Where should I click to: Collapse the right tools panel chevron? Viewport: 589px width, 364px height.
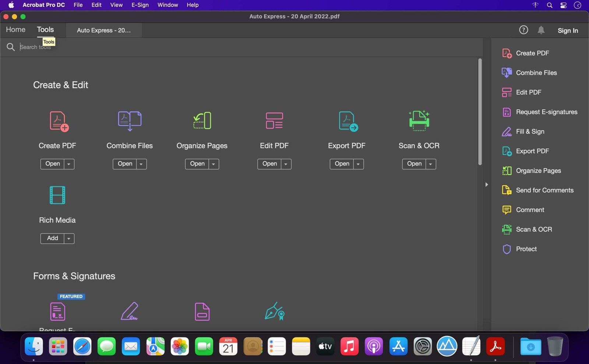(486, 184)
